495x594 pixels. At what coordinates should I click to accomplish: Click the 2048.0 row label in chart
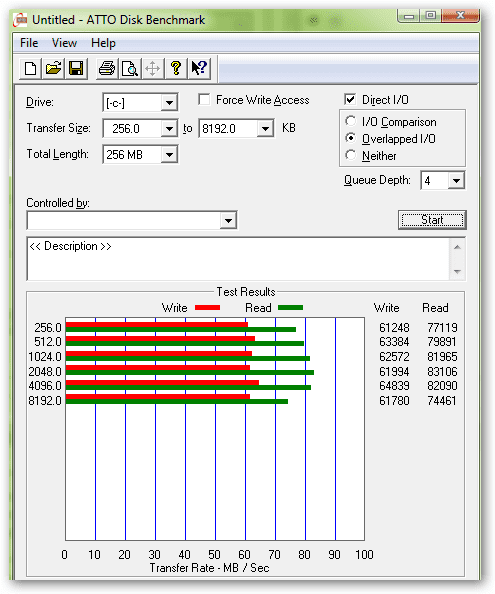[x=45, y=371]
